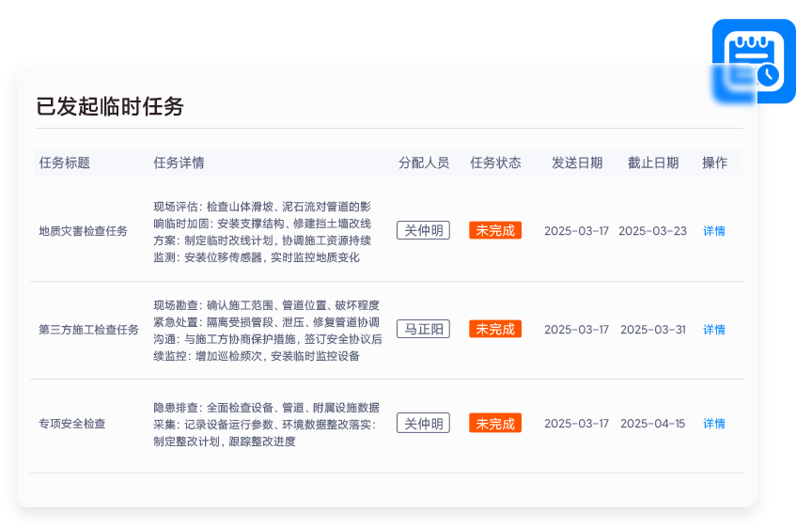Click the calendar-clock temporary task icon

tap(753, 61)
